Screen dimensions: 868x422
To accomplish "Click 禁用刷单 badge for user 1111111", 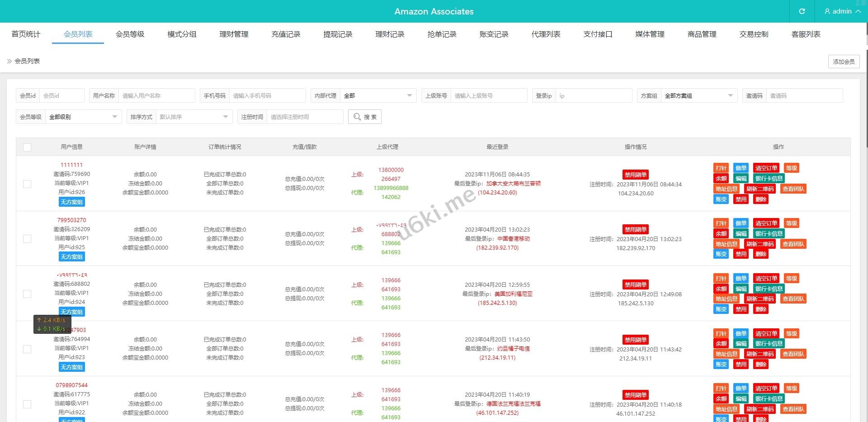I will pyautogui.click(x=635, y=175).
